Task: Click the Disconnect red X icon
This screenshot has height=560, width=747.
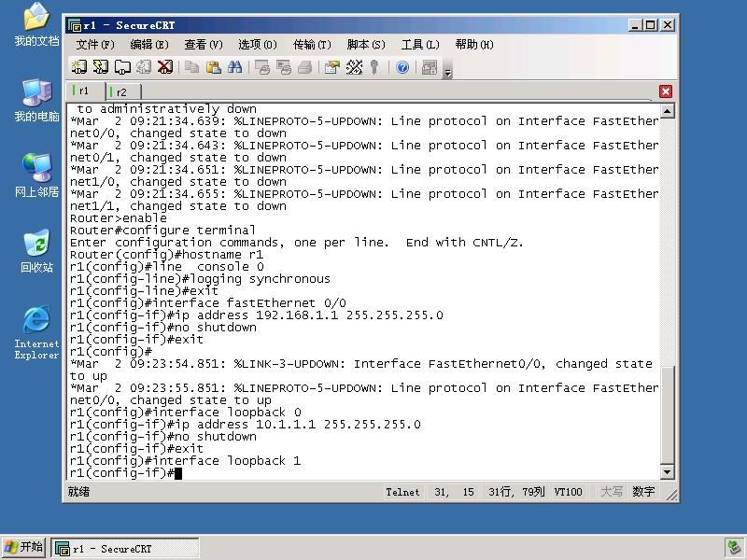Action: [x=165, y=67]
